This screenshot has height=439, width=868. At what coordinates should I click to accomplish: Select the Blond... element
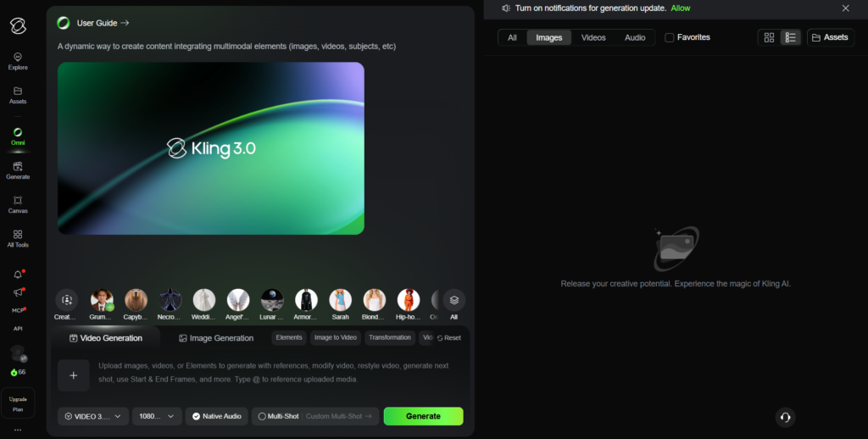pos(374,300)
